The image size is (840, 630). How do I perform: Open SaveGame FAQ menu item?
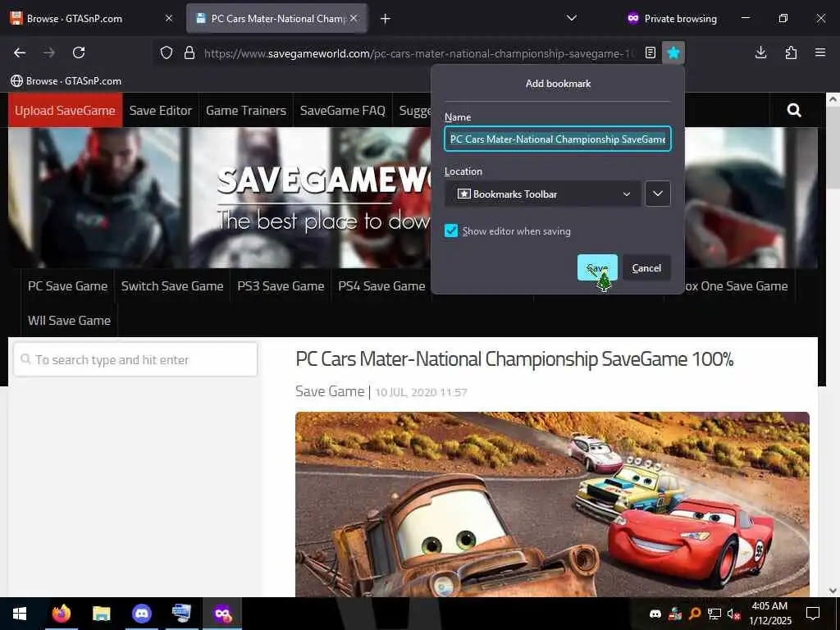(342, 111)
